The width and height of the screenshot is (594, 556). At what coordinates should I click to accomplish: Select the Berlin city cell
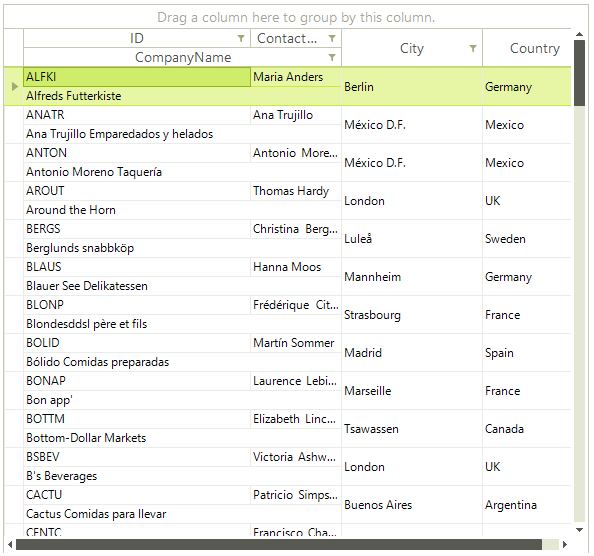coord(412,87)
